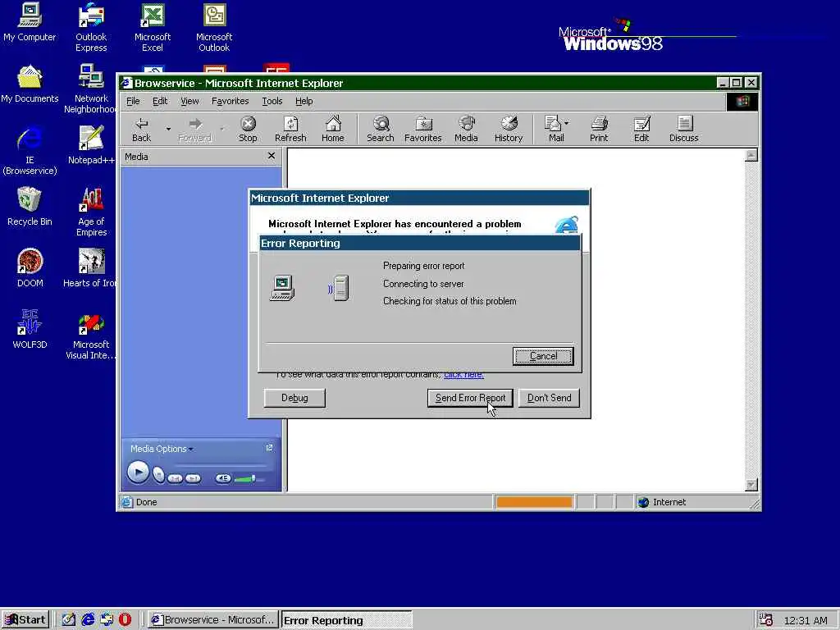Viewport: 840px width, 630px height.
Task: Click the Internet Explorer quick launch icon
Action: click(88, 619)
